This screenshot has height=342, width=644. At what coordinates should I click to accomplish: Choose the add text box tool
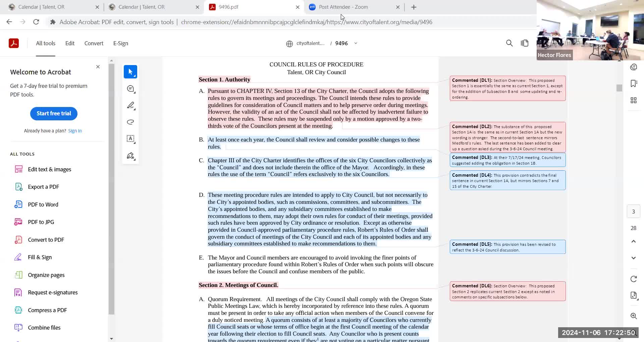point(130,139)
